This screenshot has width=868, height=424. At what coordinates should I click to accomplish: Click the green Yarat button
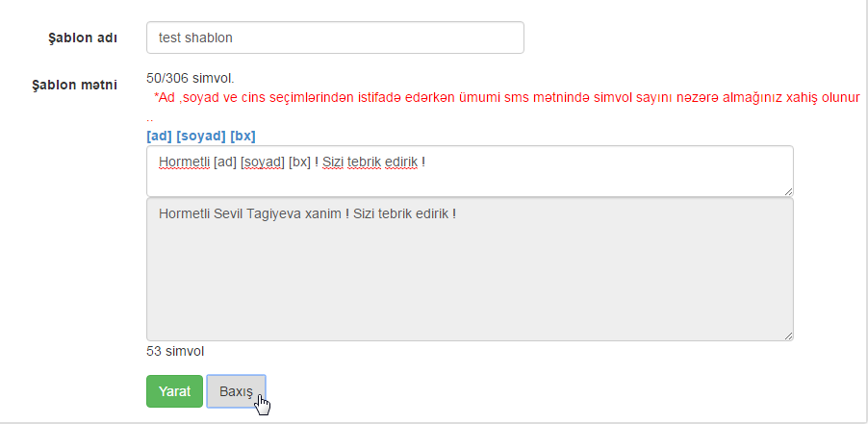tap(174, 391)
